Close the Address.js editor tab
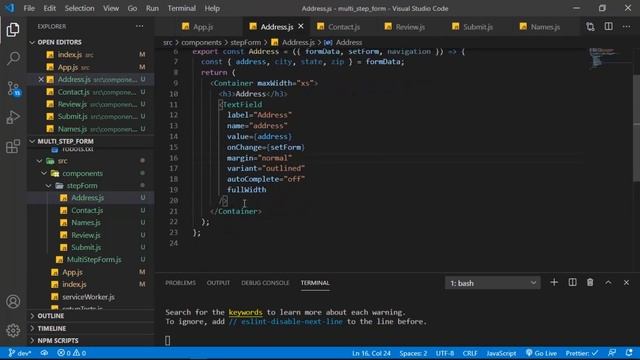The image size is (640, 360). coord(301,26)
